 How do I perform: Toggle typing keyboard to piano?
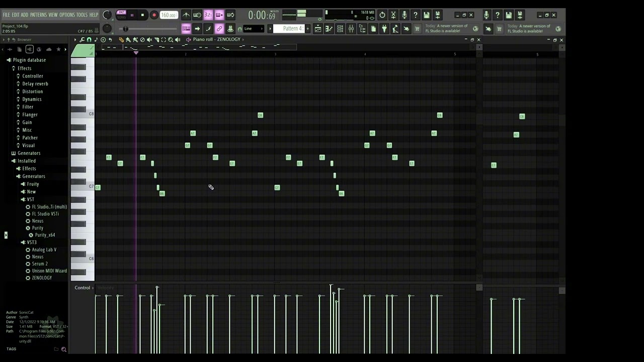pos(187,29)
